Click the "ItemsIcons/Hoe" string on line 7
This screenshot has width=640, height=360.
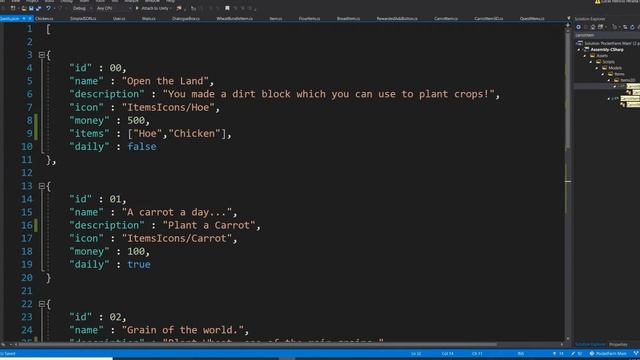(x=168, y=107)
